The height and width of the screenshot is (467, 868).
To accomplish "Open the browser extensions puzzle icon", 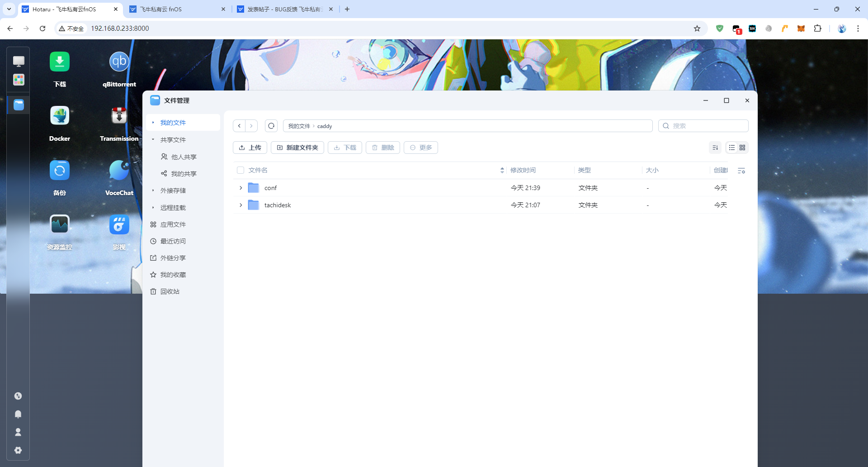I will [817, 29].
